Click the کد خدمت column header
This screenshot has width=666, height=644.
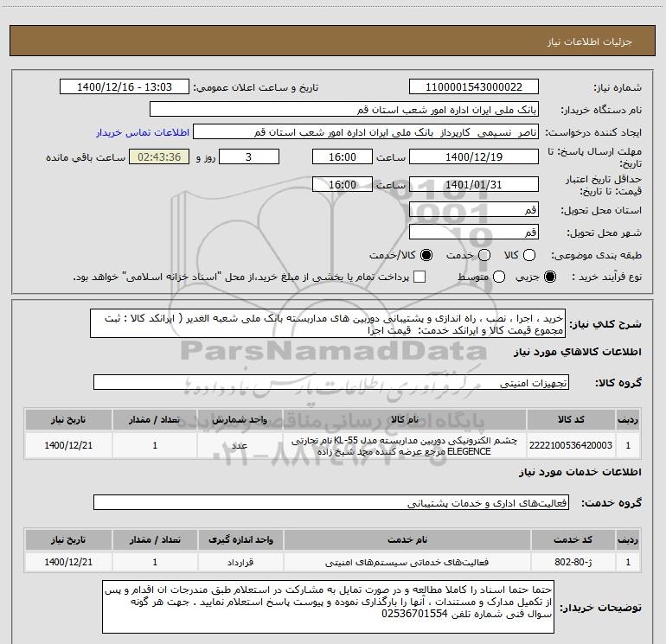pos(573,539)
